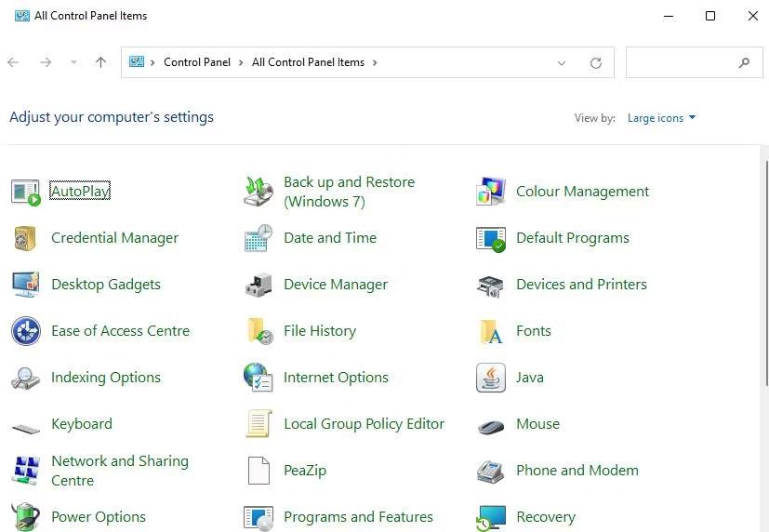
Task: Open the Internet Options globe icon
Action: click(259, 377)
